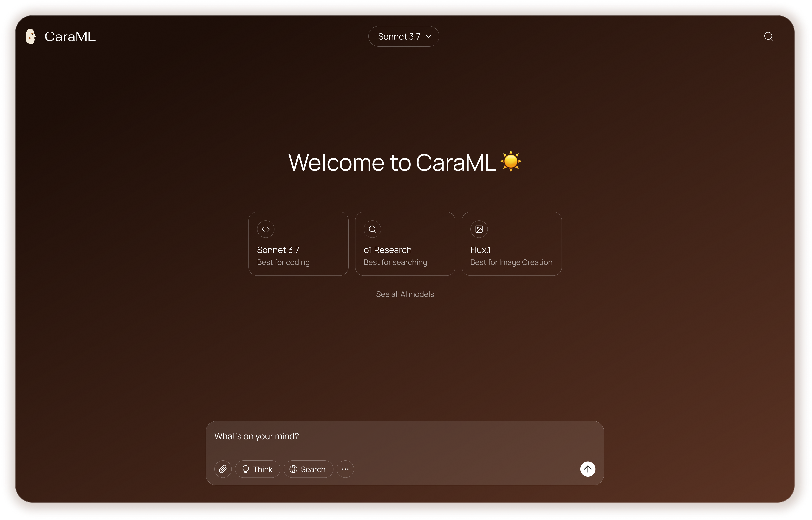Click the CaraML logo icon

(31, 36)
